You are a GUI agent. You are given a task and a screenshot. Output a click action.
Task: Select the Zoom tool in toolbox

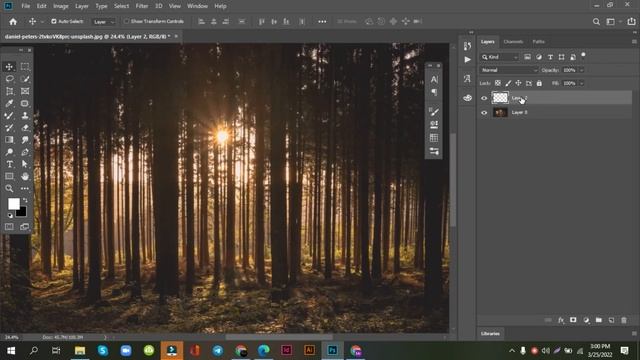[9, 189]
